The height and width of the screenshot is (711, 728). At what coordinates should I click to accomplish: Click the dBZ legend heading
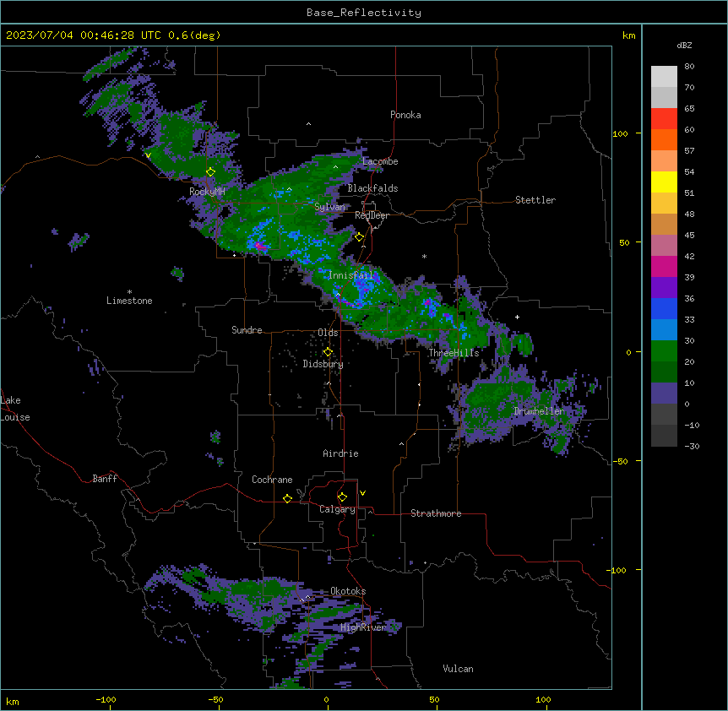[x=684, y=45]
